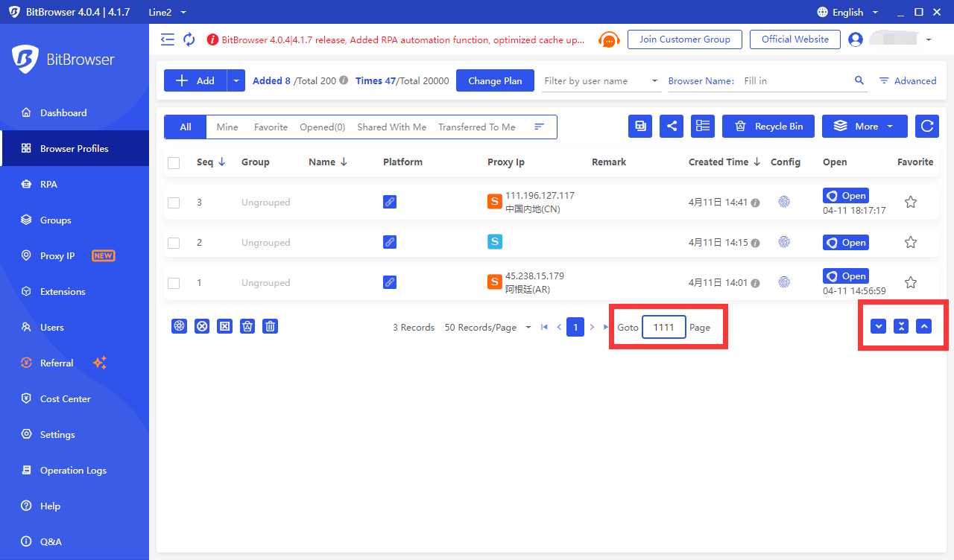The image size is (954, 560).
Task: Switch to the Favorite tab
Action: click(271, 127)
